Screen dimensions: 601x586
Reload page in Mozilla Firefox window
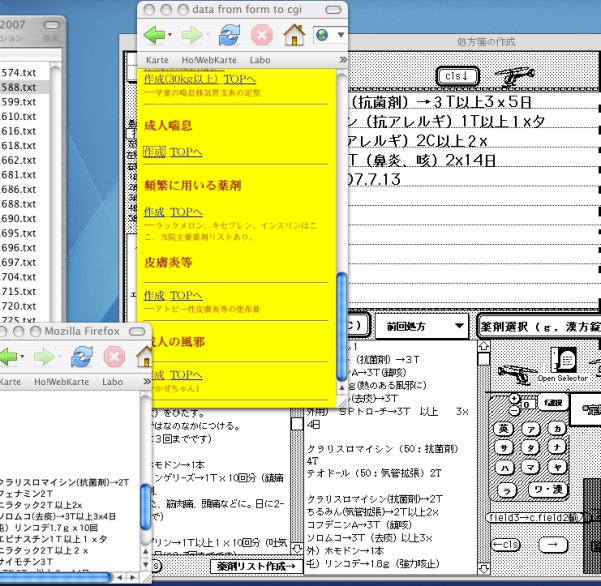82,356
